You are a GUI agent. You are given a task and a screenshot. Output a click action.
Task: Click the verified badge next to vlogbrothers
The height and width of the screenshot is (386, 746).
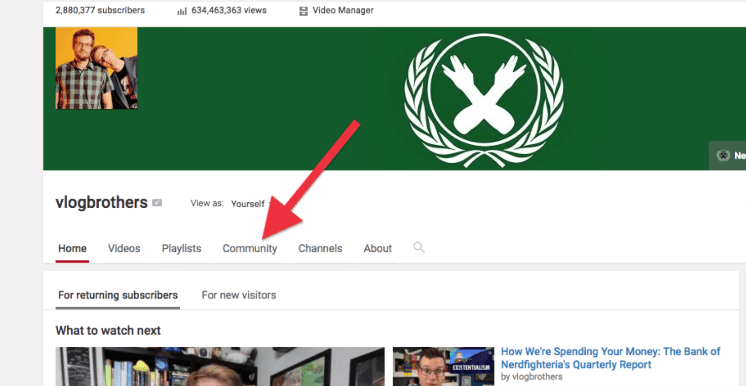[x=157, y=203]
